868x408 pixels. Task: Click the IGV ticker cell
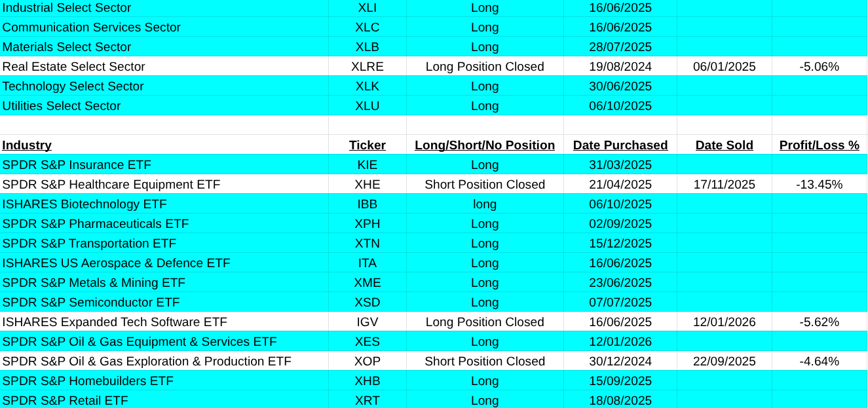(367, 322)
